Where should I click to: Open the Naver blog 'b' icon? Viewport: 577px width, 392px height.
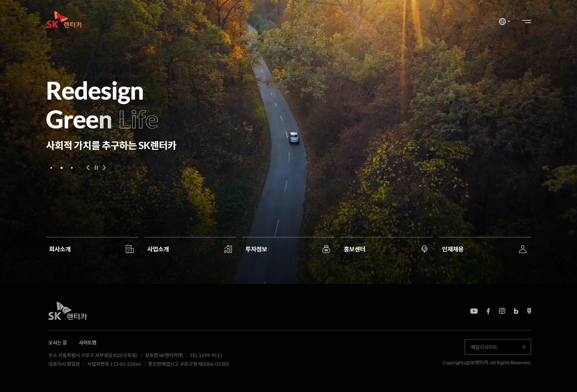click(516, 311)
